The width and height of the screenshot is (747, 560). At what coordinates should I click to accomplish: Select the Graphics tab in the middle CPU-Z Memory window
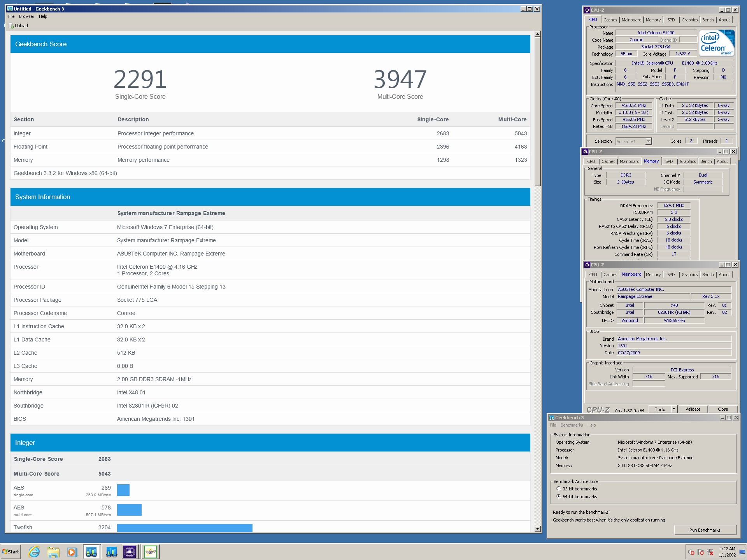pos(687,161)
